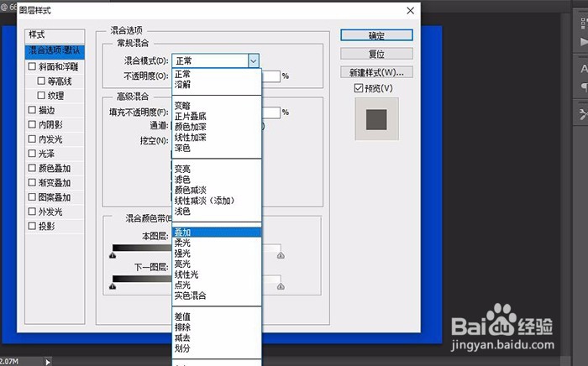Click 下一图层 black point slider handle
588x366 pixels.
point(112,286)
